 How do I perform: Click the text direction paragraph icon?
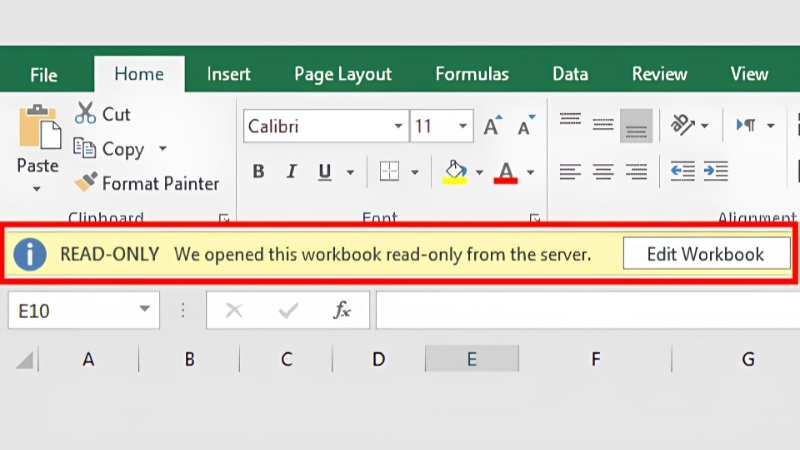point(746,125)
